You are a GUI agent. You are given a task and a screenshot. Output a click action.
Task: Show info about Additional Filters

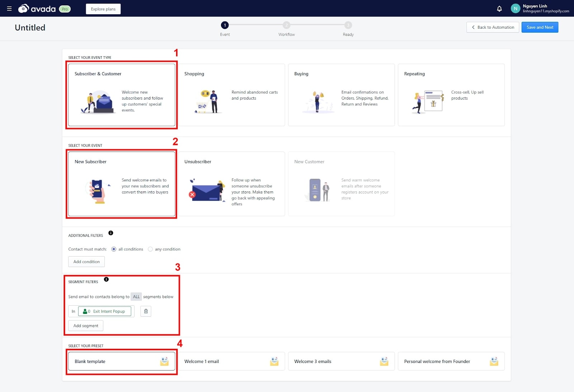point(111,233)
